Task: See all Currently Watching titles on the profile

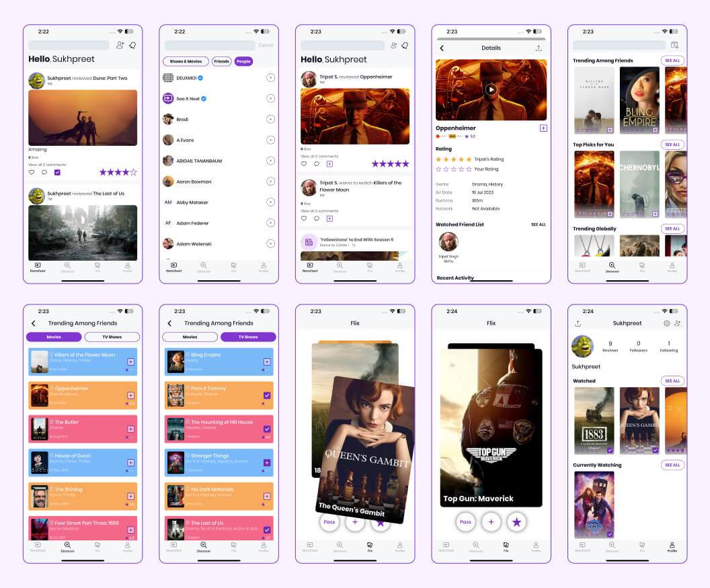Action: [x=672, y=465]
